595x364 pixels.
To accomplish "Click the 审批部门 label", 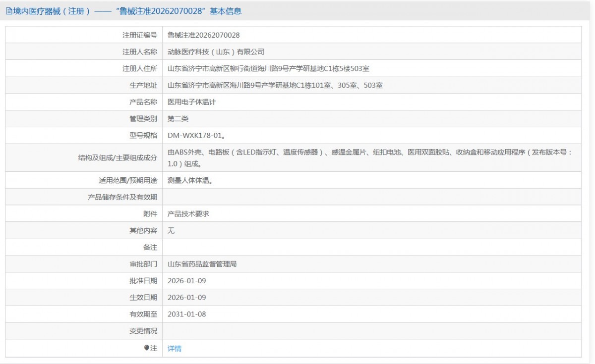I will (143, 264).
